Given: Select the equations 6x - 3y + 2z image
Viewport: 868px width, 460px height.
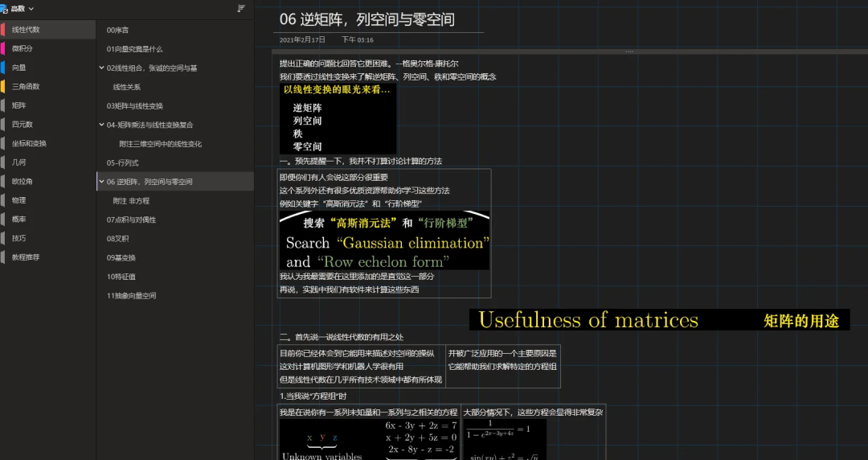Looking at the screenshot, I should pyautogui.click(x=369, y=440).
